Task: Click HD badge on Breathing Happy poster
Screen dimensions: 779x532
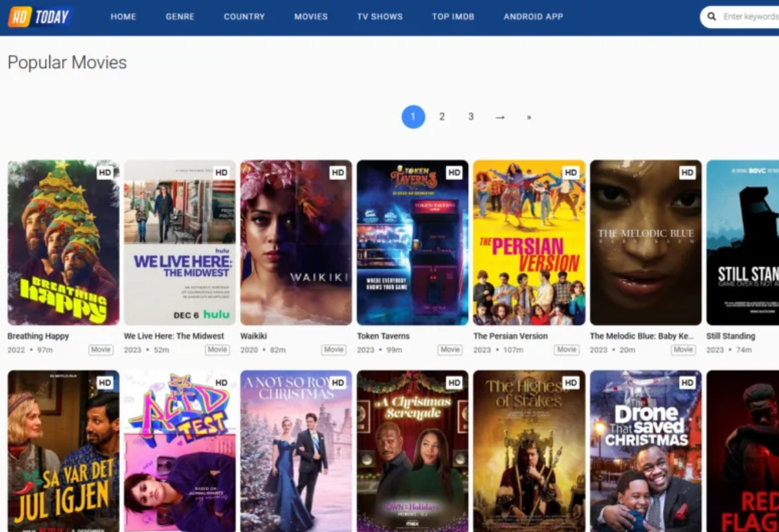Action: coord(105,173)
